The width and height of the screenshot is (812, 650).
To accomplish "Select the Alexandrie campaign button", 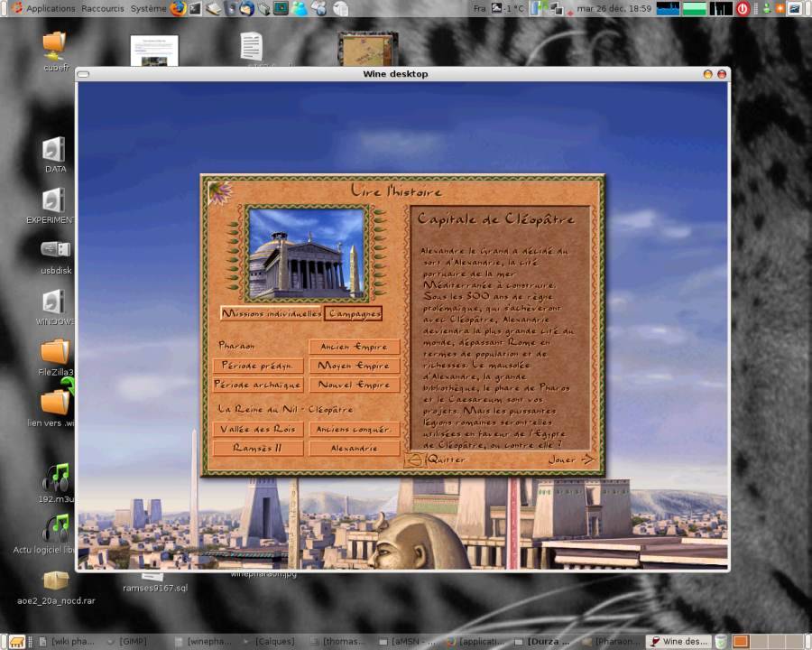I will (354, 449).
